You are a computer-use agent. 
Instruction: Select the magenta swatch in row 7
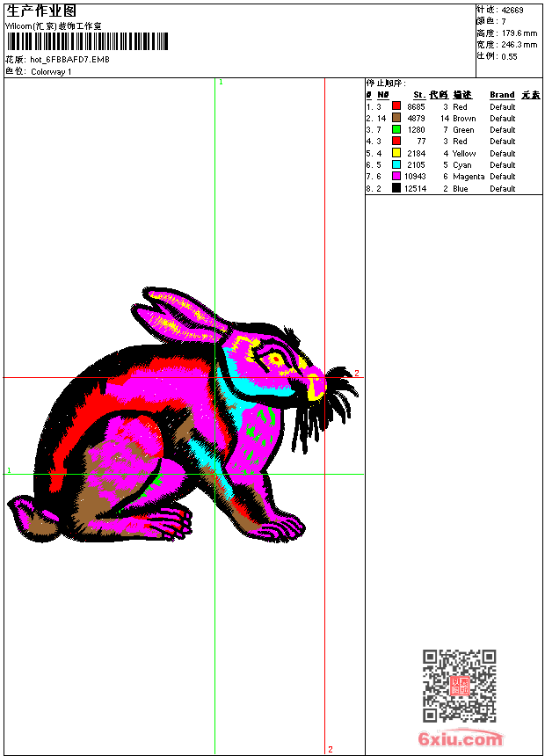point(396,176)
